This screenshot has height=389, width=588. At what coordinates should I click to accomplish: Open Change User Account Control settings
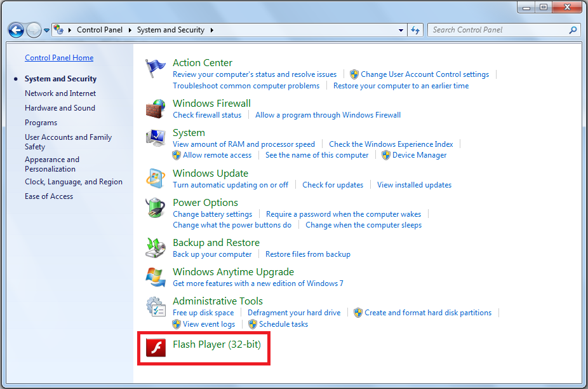[425, 74]
